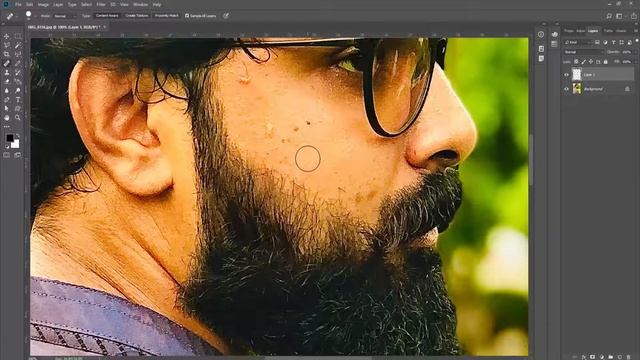Filter layers by pixel layers icon

pos(597,42)
